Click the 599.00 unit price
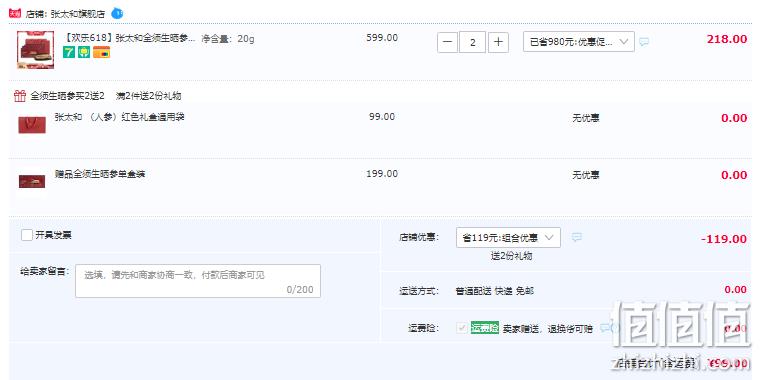760x380 pixels. (382, 37)
